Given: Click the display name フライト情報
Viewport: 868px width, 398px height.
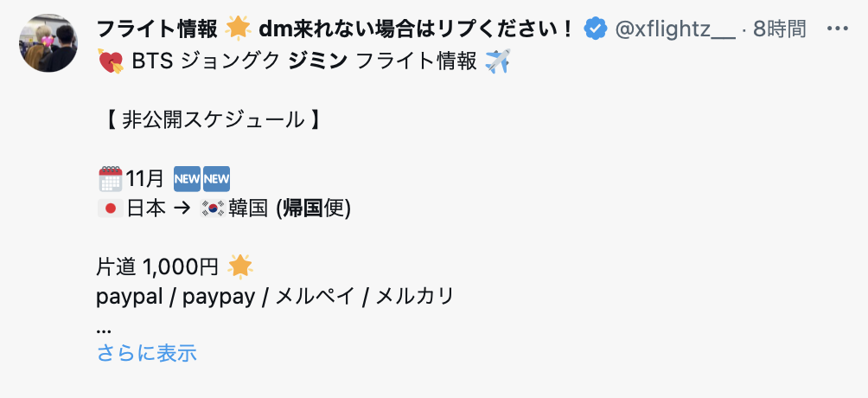Looking at the screenshot, I should click(x=156, y=29).
